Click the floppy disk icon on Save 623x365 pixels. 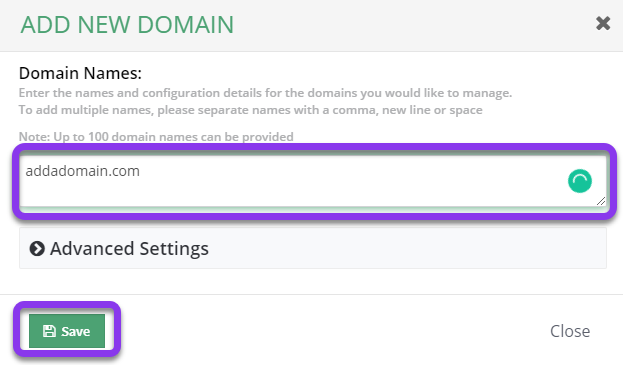tap(49, 331)
